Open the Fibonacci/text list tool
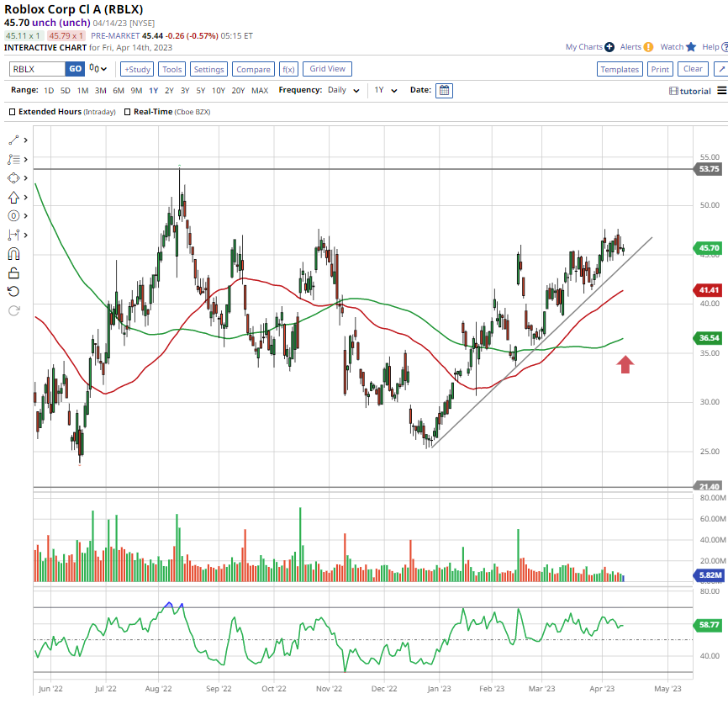This screenshot has height=704, width=728. coord(13,159)
